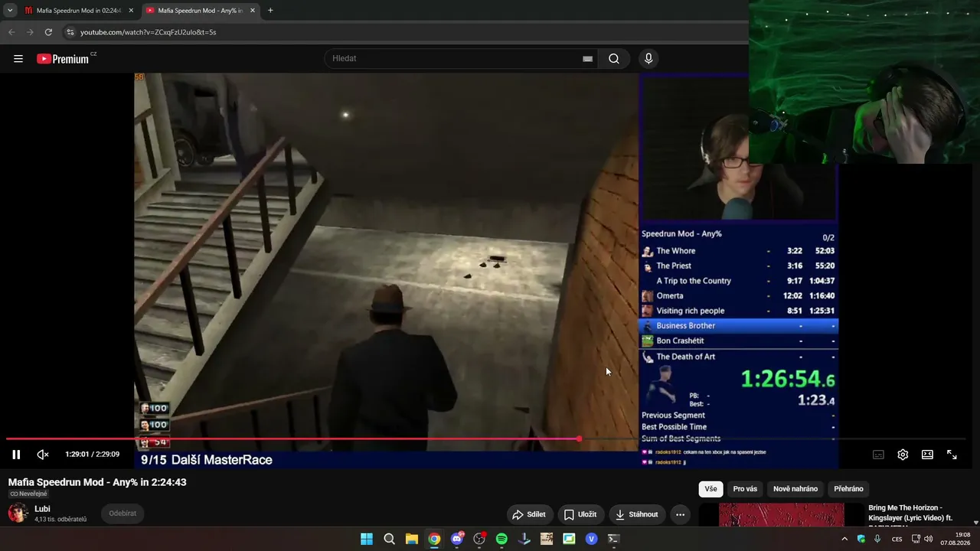Close the first Mafia Speedrun tab
The image size is (980, 551).
click(131, 11)
